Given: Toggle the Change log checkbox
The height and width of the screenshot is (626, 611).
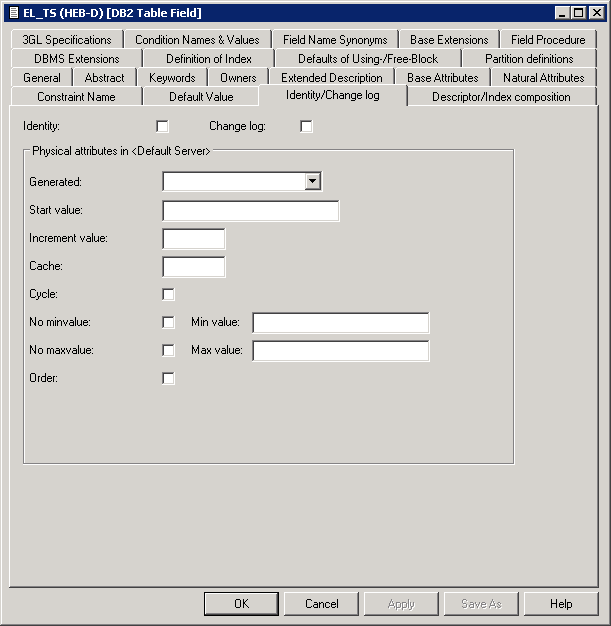Looking at the screenshot, I should pyautogui.click(x=306, y=126).
